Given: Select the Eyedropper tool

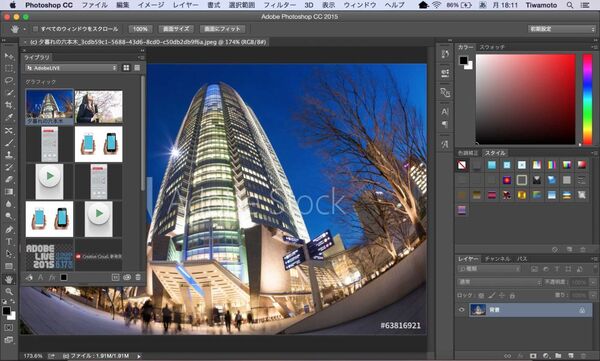Looking at the screenshot, I should pyautogui.click(x=8, y=117).
